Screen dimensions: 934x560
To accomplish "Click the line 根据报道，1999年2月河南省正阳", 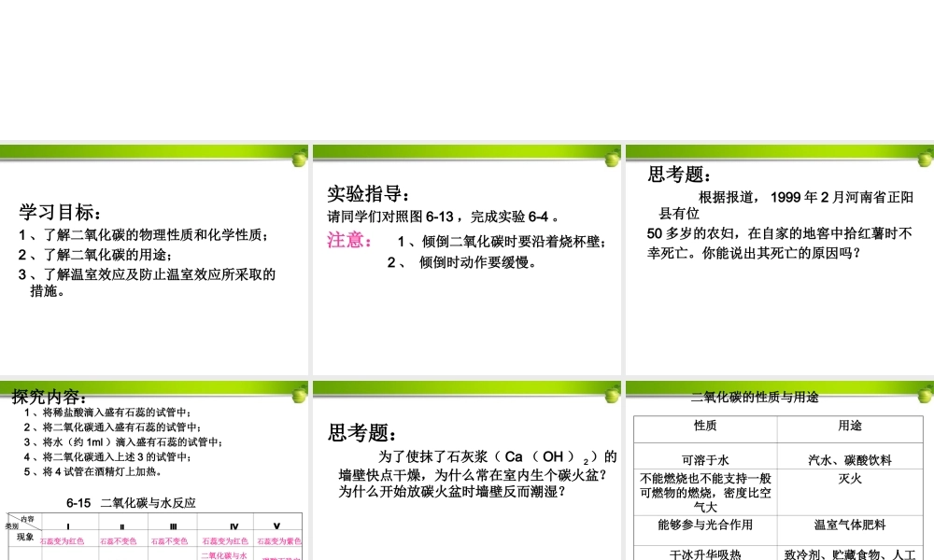I will (806, 197).
